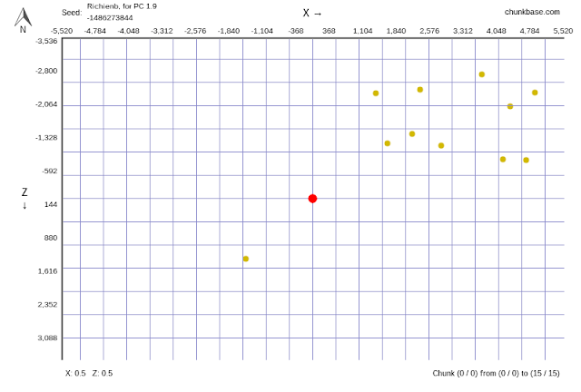
Task: Click the Z-axis label 880
Action: pos(51,238)
